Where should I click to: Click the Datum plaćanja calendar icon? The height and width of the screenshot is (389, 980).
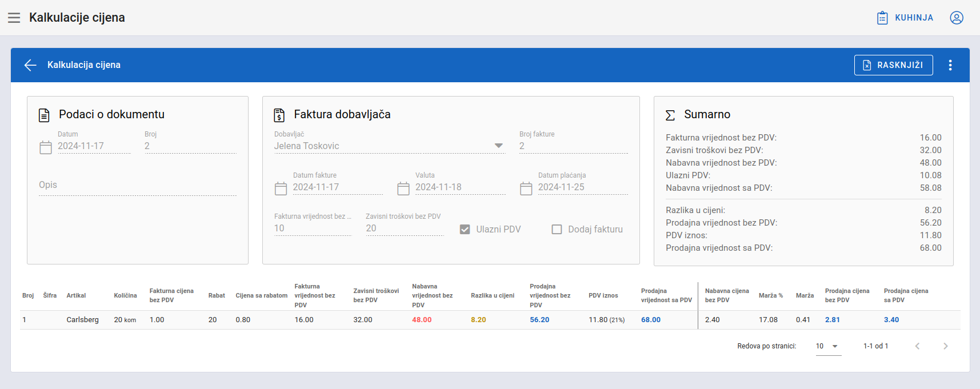tap(526, 189)
